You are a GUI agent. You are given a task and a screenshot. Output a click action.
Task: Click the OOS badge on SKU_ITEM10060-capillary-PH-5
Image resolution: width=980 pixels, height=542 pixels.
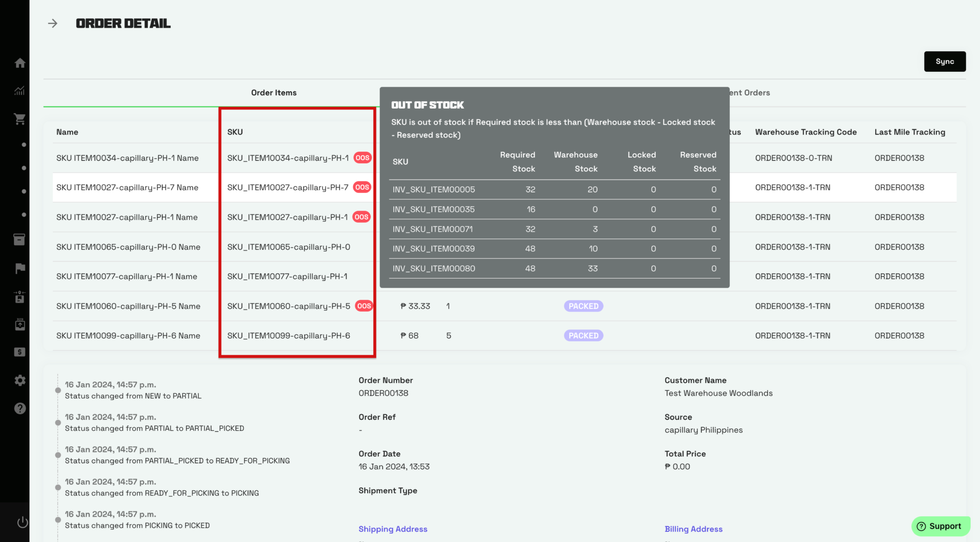pyautogui.click(x=364, y=306)
